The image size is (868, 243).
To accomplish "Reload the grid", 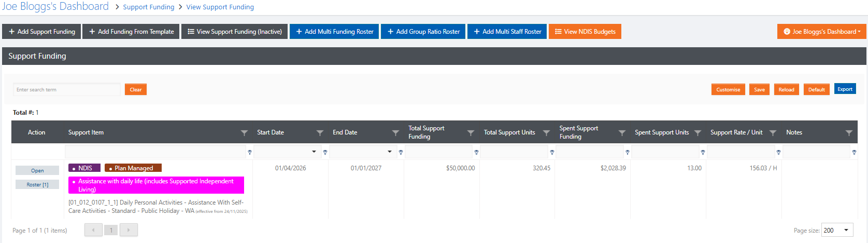I will pyautogui.click(x=786, y=90).
